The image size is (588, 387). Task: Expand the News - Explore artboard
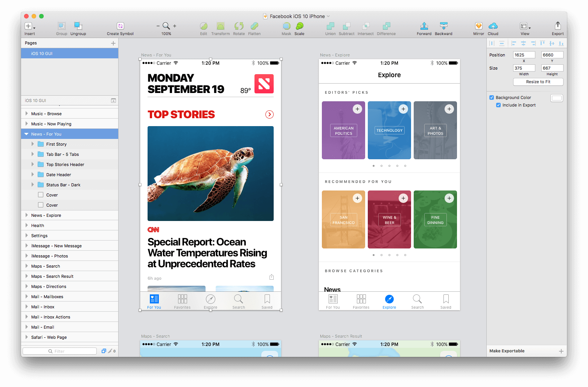click(26, 215)
